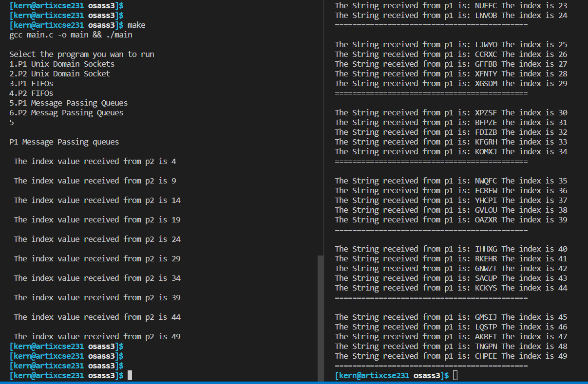Click the string RKEHR with index 41
The width and height of the screenshot is (588, 384).
click(x=486, y=258)
